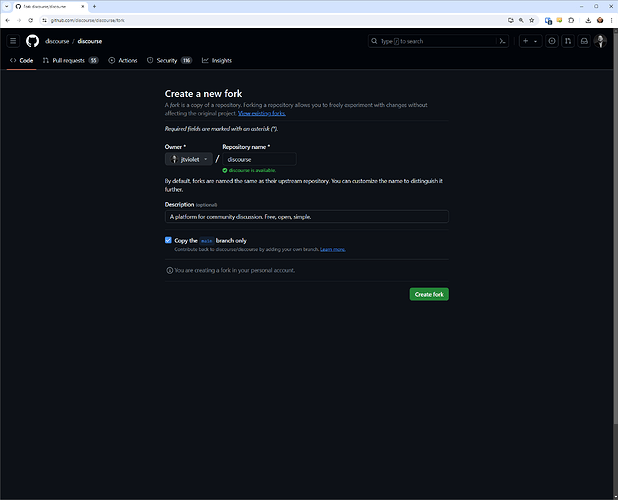Open the user avatar menu
Viewport: 618px width, 500px height.
click(x=600, y=41)
